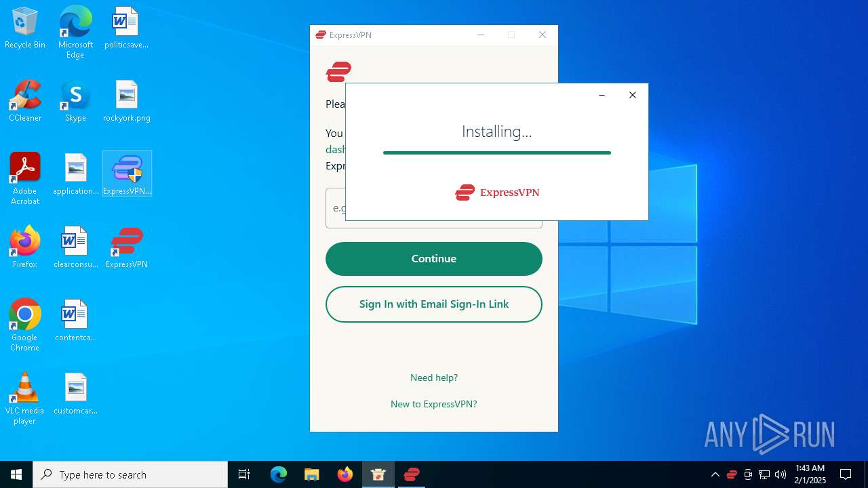Select the customcar image file
The height and width of the screenshot is (488, 868).
click(75, 394)
